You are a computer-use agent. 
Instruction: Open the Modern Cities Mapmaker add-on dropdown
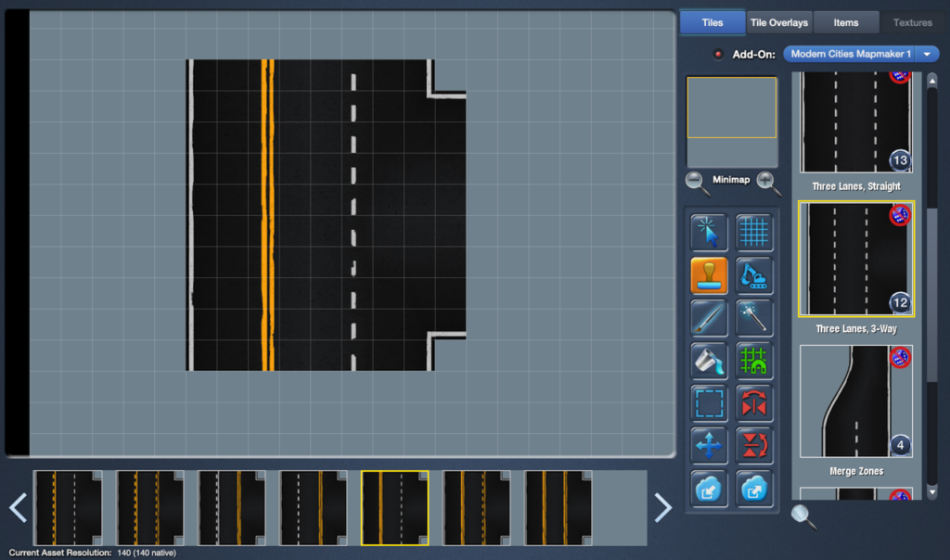[x=861, y=55]
